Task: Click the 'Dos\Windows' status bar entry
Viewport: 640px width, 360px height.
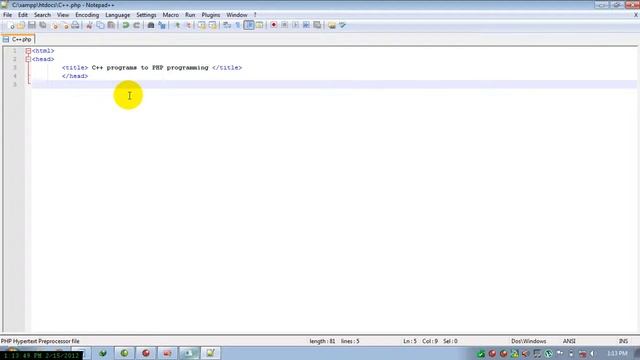Action: tap(529, 341)
